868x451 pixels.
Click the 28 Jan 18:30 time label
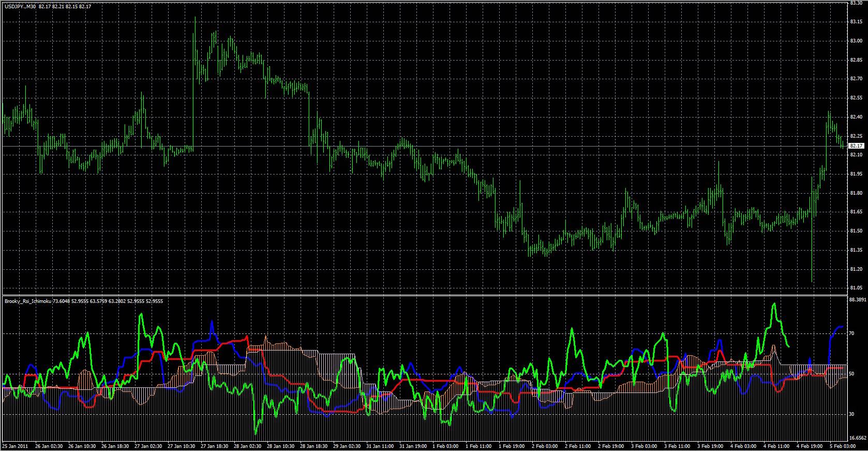(x=314, y=446)
